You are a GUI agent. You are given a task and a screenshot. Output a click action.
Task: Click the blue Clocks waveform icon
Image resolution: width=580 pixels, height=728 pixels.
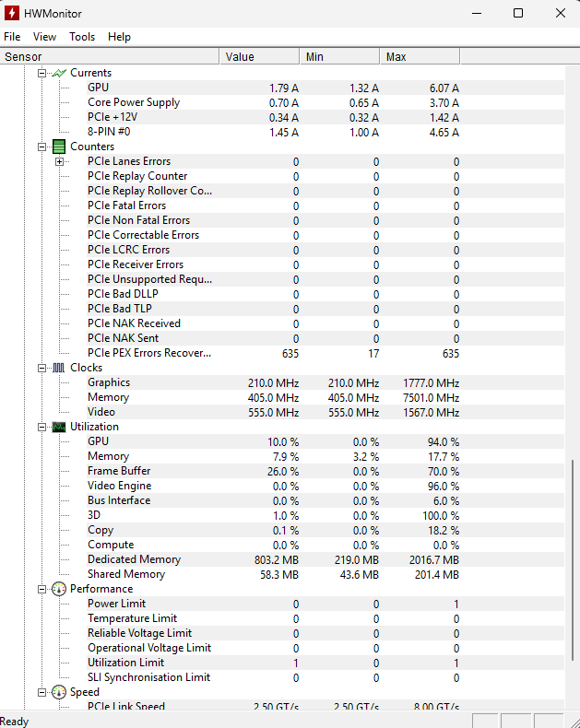(59, 368)
